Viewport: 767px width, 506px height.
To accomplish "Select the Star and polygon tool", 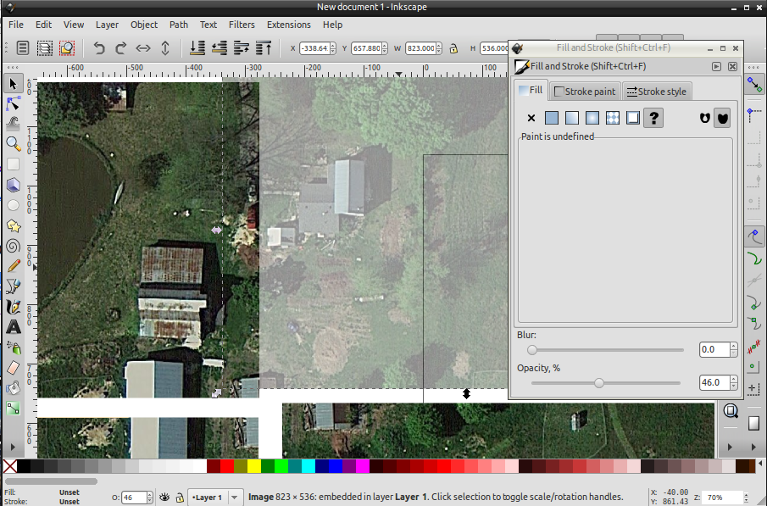I will [13, 226].
